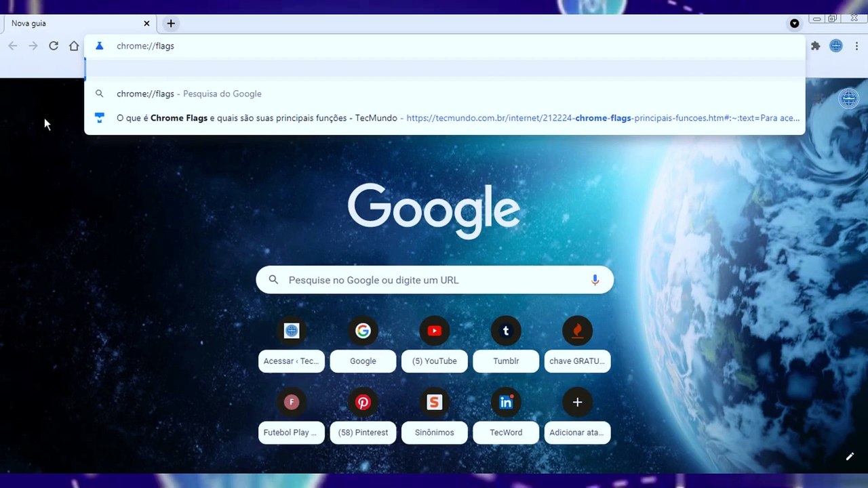Open the tab search dropdown arrow
The height and width of the screenshot is (488, 868).
[794, 23]
